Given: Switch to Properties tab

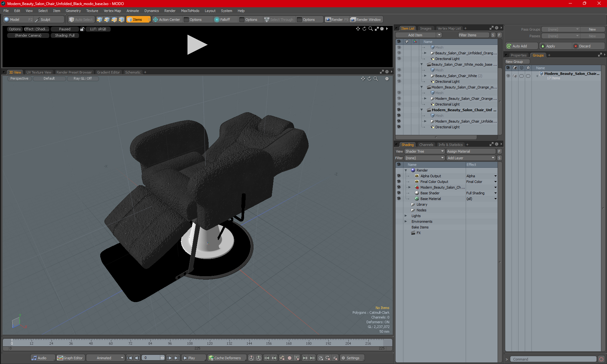Looking at the screenshot, I should pos(518,55).
